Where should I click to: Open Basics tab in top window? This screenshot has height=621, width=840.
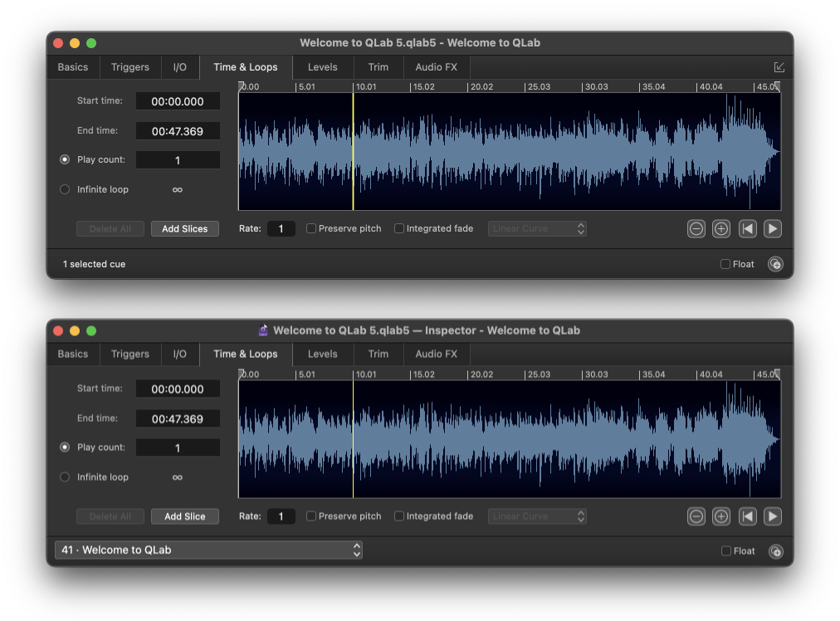73,67
